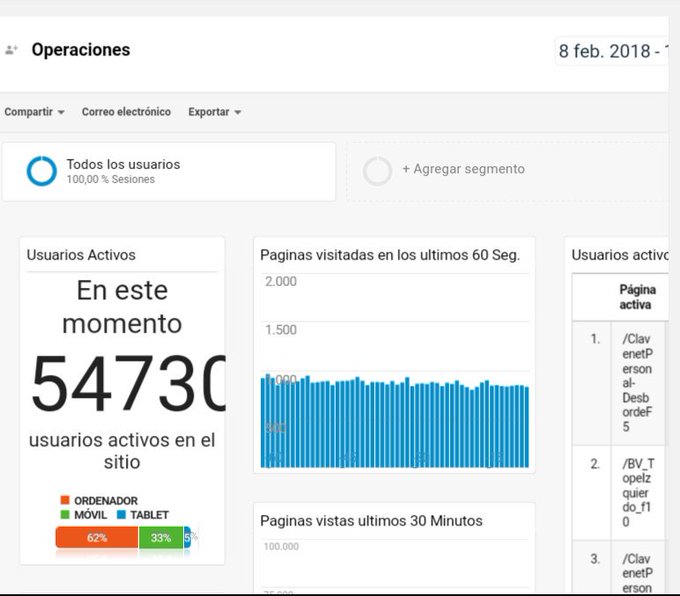The image size is (680, 596).
Task: Click the 1.500 axis label in the chart
Action: (x=281, y=330)
